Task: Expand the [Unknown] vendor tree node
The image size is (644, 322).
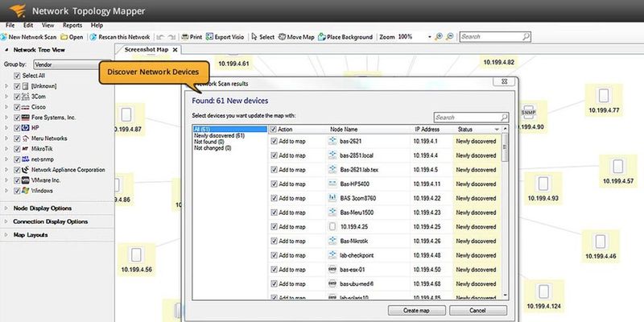Action: [6, 86]
